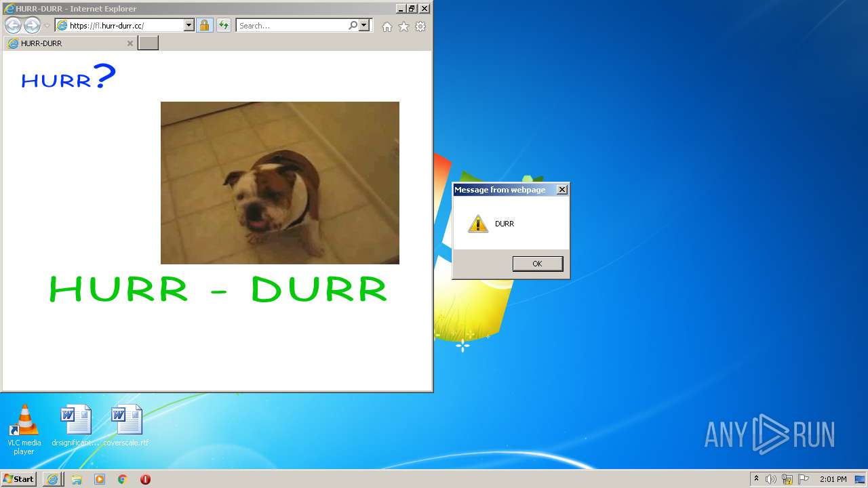Minimize the Internet Explorer window
The image size is (868, 488).
point(401,9)
